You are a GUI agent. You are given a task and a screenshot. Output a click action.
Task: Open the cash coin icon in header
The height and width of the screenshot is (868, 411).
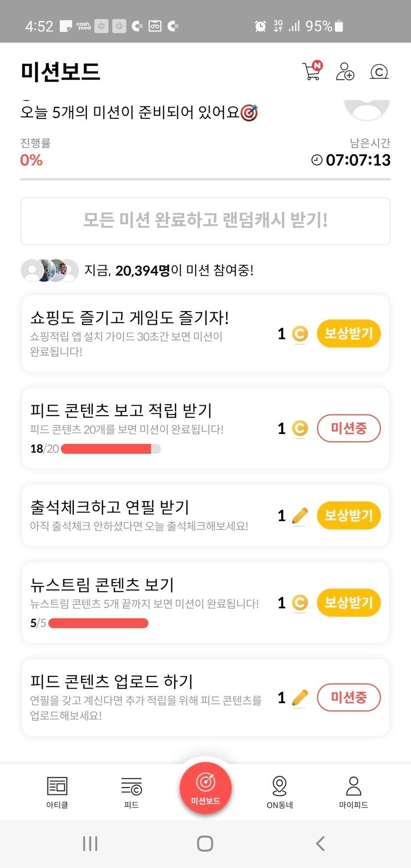379,72
